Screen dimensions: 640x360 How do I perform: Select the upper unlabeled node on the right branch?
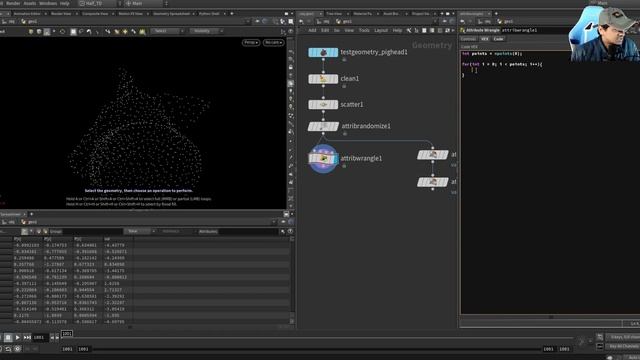pyautogui.click(x=433, y=155)
